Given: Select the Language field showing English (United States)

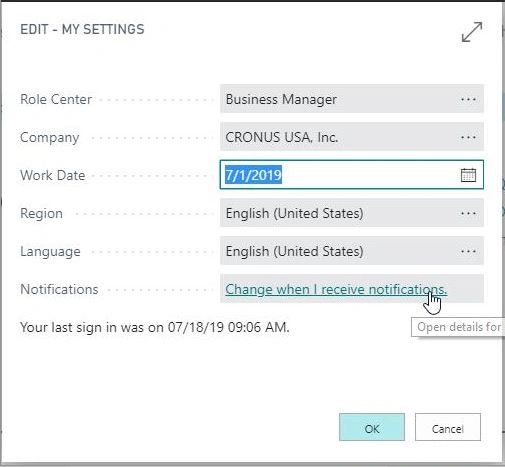Looking at the screenshot, I should [x=352, y=251].
